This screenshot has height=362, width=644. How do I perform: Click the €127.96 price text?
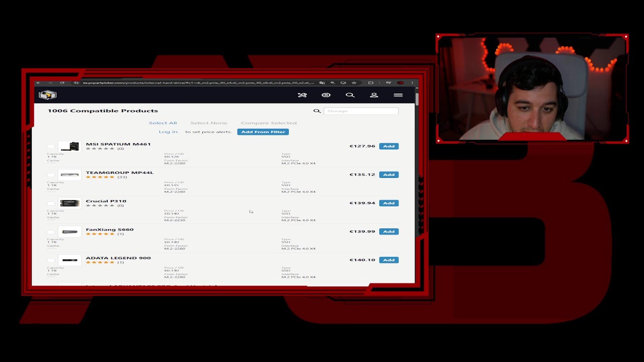click(362, 146)
